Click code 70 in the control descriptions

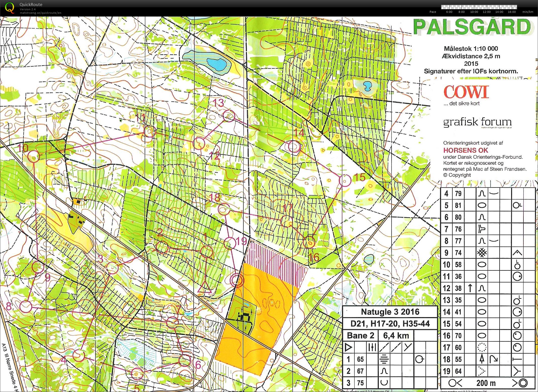(458, 335)
